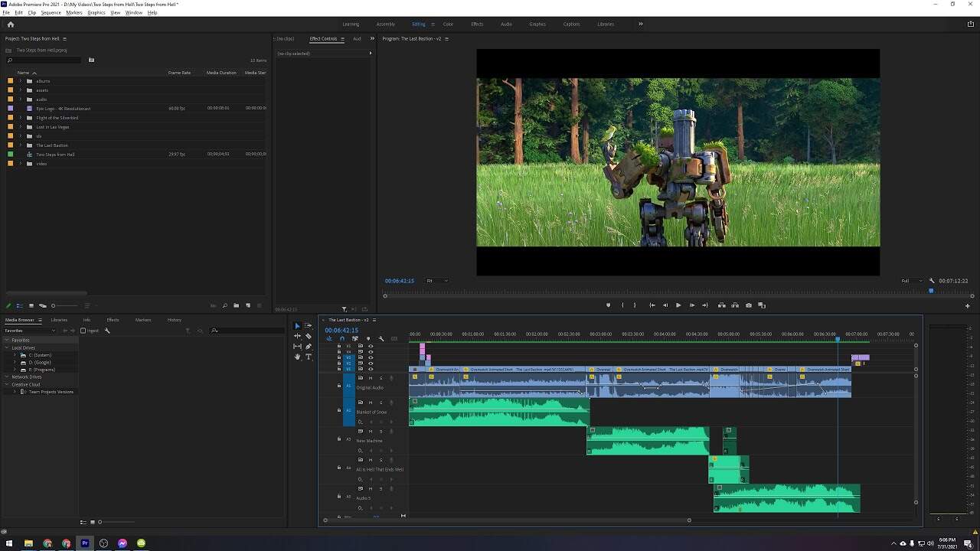
Task: Mute track A1 Original Audio
Action: 371,378
